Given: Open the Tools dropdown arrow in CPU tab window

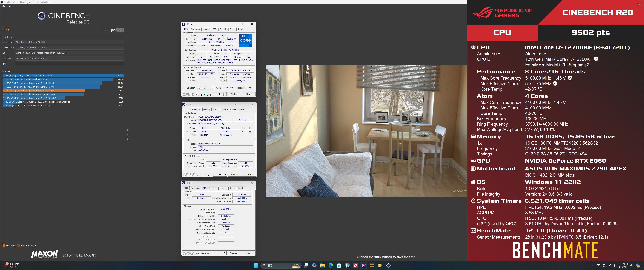Looking at the screenshot, I should point(225,94).
